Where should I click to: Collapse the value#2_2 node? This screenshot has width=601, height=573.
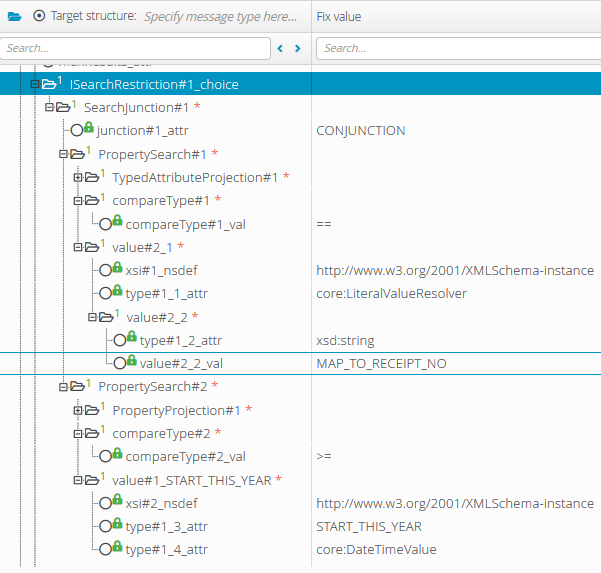(x=92, y=317)
